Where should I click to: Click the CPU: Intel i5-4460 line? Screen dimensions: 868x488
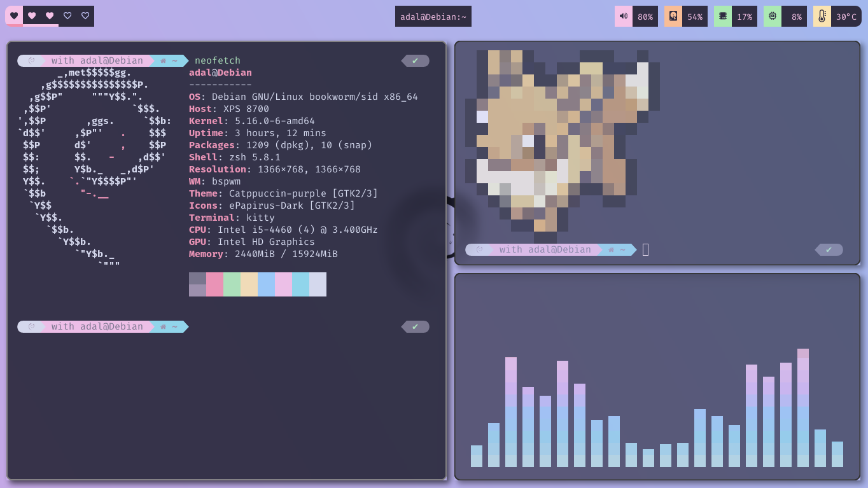pos(283,230)
